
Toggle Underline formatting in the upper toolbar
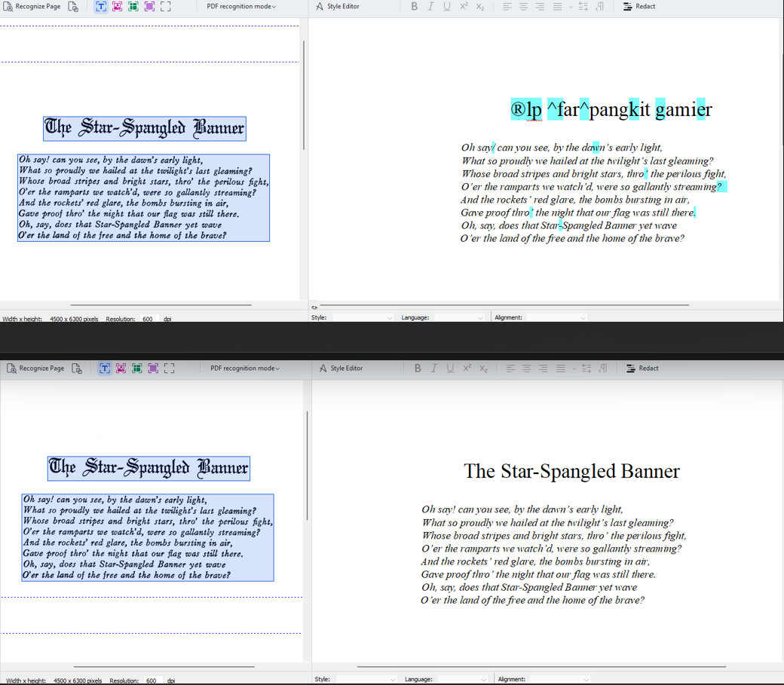point(446,7)
